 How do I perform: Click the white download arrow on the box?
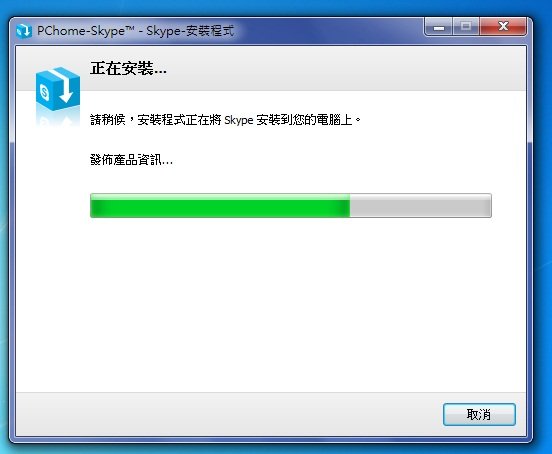point(64,86)
